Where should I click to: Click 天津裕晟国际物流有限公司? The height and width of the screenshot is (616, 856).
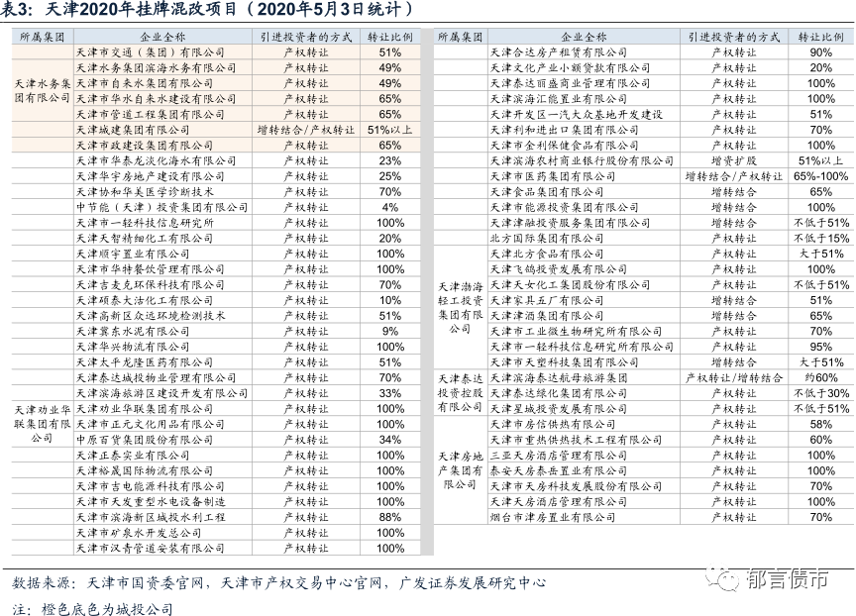(x=145, y=470)
